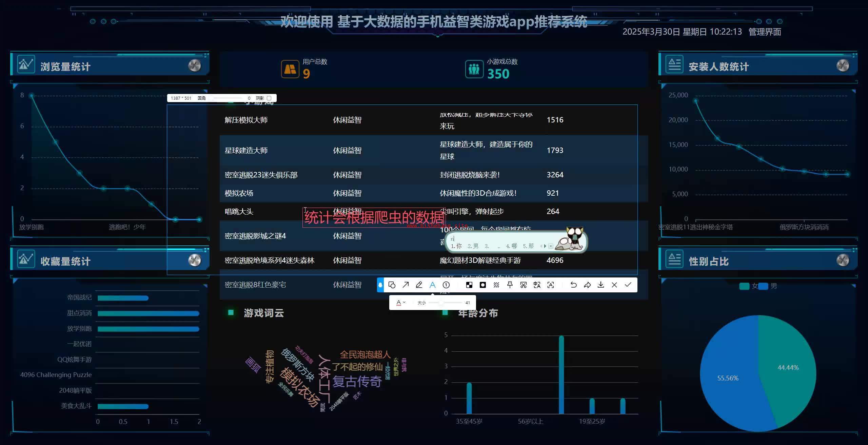Adjust the 大小 font size slider
Viewport: 868px width, 445px height.
(441, 303)
